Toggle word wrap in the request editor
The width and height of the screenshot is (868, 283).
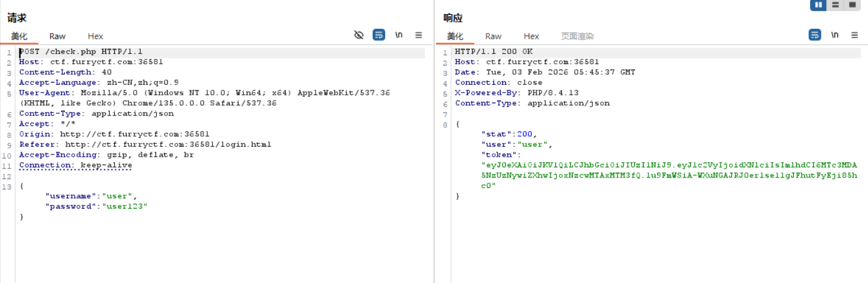coord(379,35)
